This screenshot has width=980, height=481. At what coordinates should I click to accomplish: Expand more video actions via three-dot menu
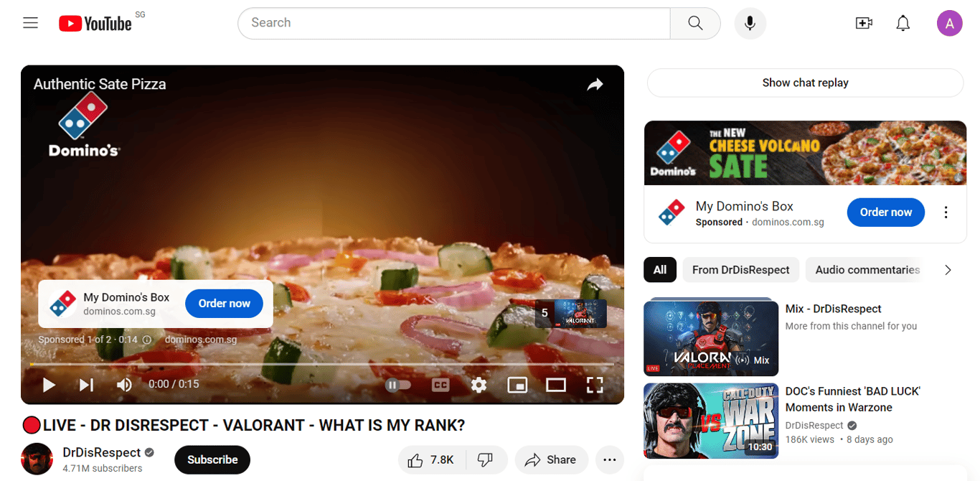[x=609, y=459]
